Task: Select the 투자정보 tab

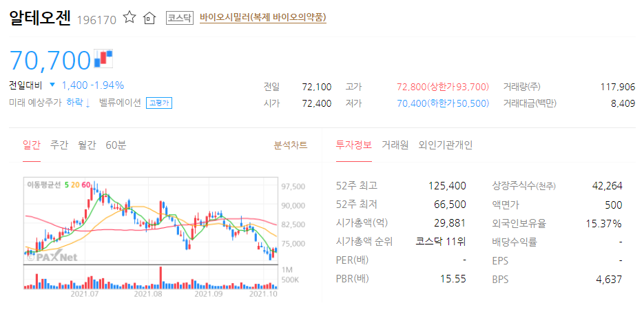Action: [353, 145]
